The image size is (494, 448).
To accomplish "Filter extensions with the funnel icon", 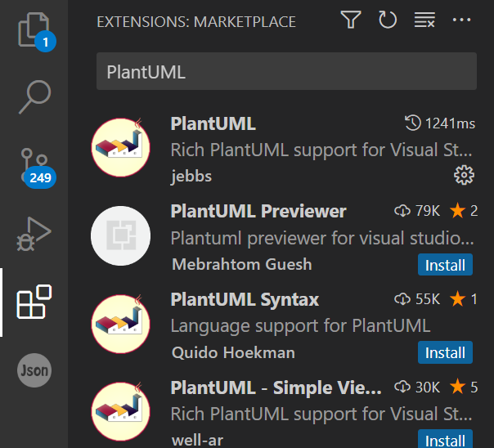I will [x=351, y=20].
